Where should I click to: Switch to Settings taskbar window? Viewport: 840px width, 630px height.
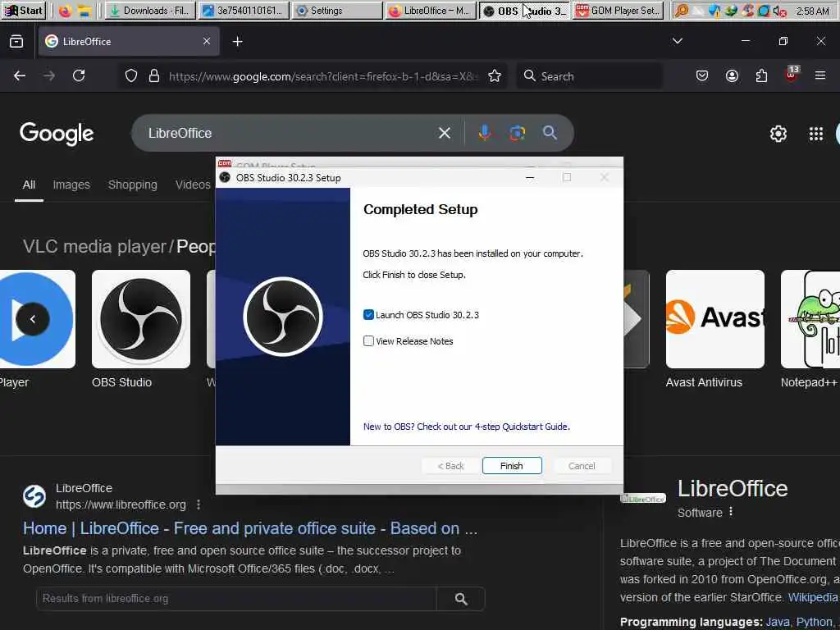coord(337,11)
